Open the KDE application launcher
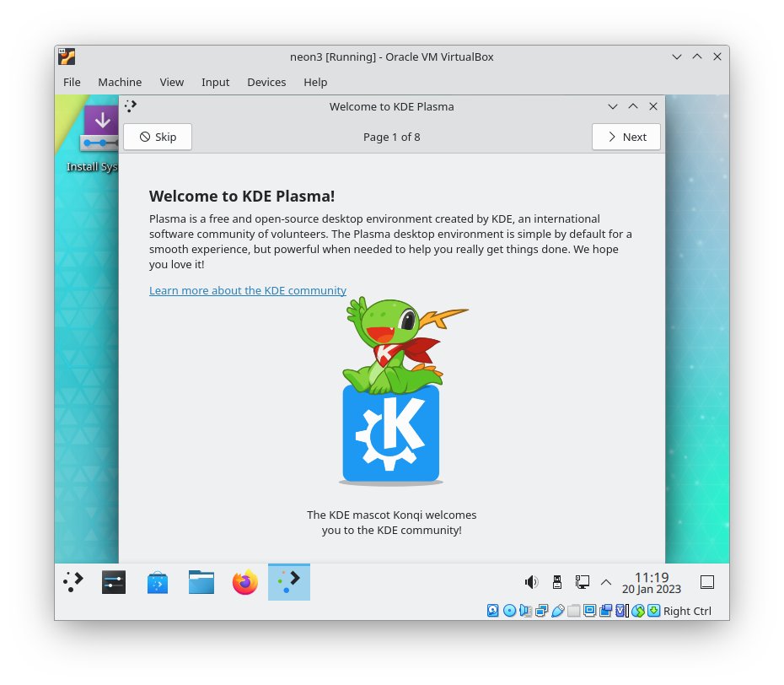The image size is (784, 685). 73,582
